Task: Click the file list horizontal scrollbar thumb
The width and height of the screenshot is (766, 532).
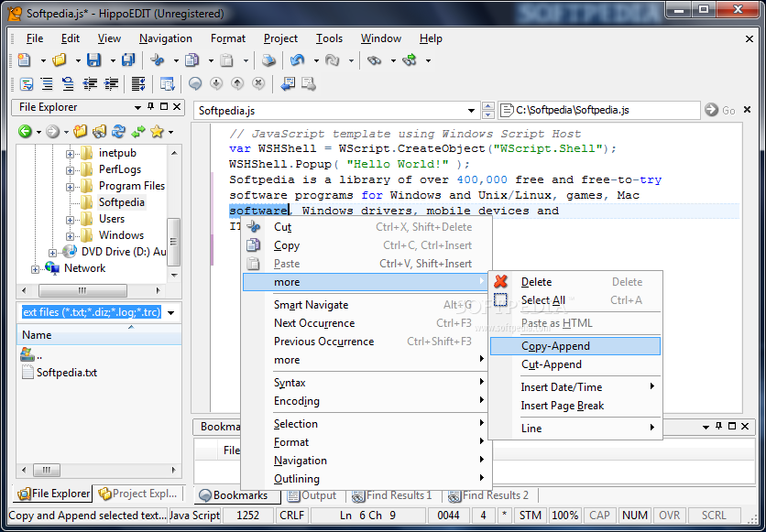Action: pyautogui.click(x=47, y=471)
